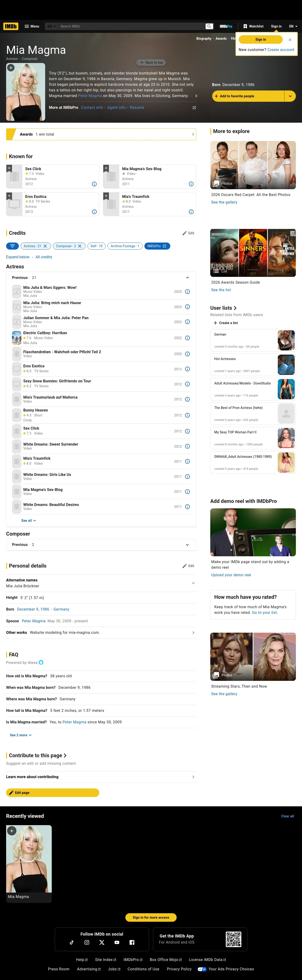Click the Back to top button
This screenshot has height=980, width=302.
point(151,63)
